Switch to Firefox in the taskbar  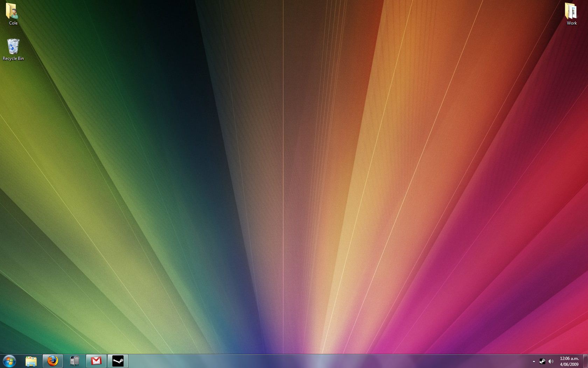pyautogui.click(x=53, y=361)
